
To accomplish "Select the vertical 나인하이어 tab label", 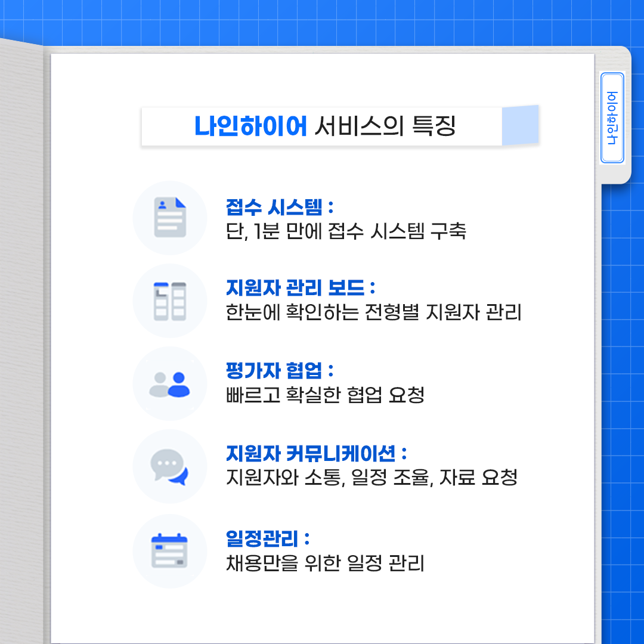I will [612, 118].
